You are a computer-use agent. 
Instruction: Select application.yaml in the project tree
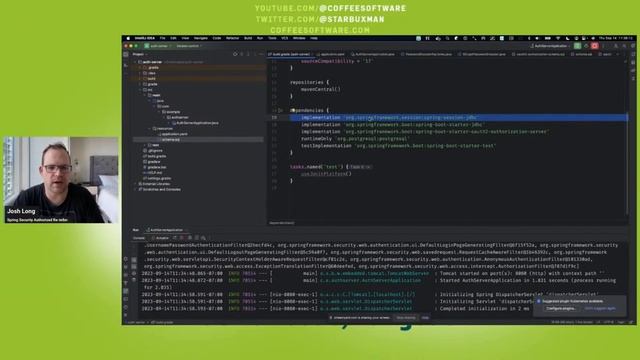click(172, 134)
